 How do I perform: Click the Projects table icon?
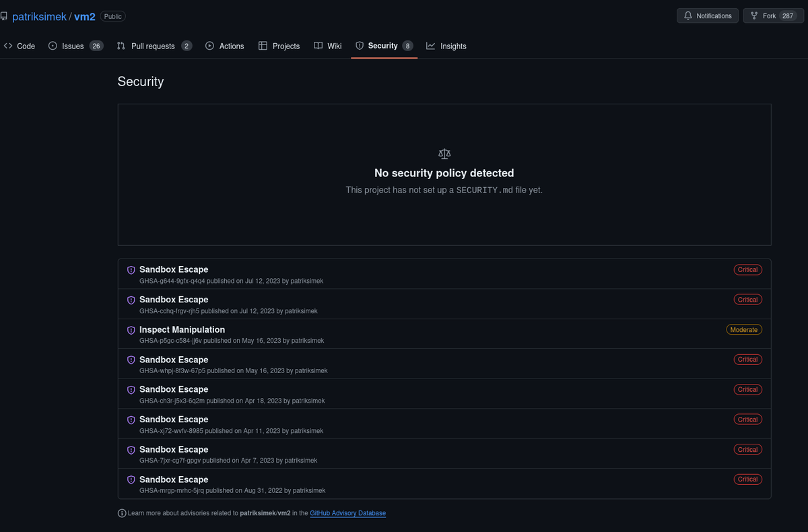(x=263, y=46)
